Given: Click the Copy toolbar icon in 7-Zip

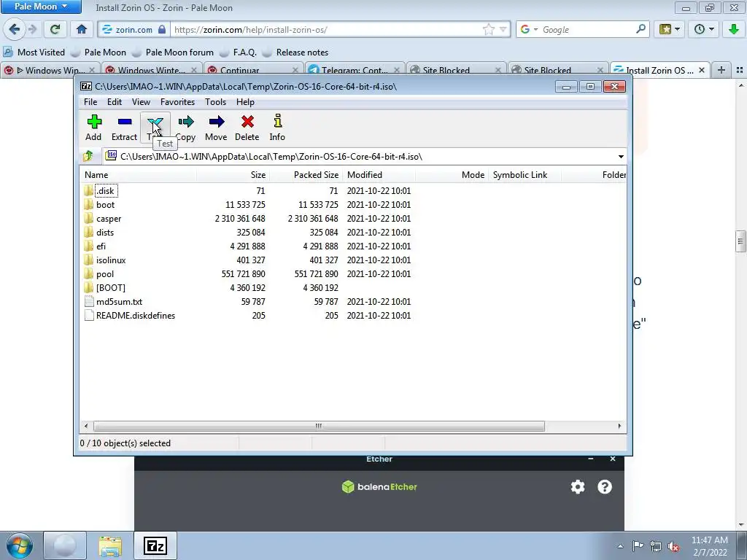Looking at the screenshot, I should (x=186, y=127).
